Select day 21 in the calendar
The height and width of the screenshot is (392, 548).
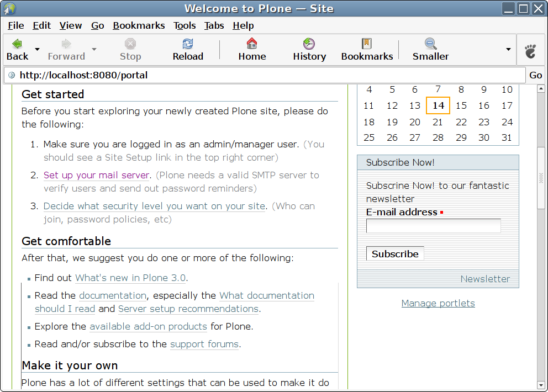(x=438, y=122)
